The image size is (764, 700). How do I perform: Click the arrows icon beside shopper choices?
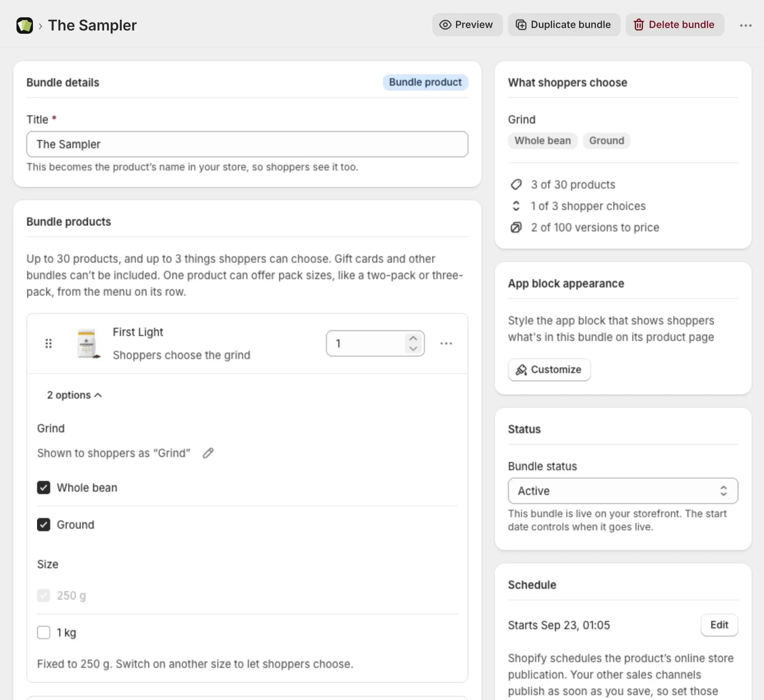[516, 206]
